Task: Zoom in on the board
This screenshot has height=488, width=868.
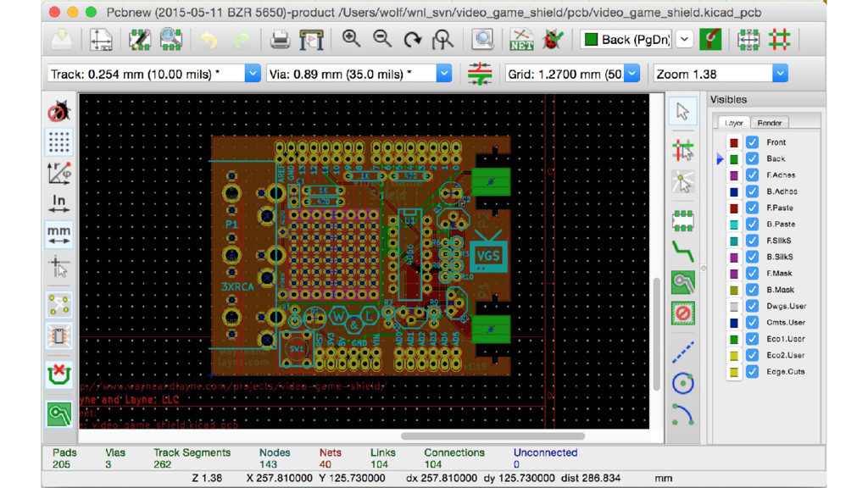Action: point(351,39)
